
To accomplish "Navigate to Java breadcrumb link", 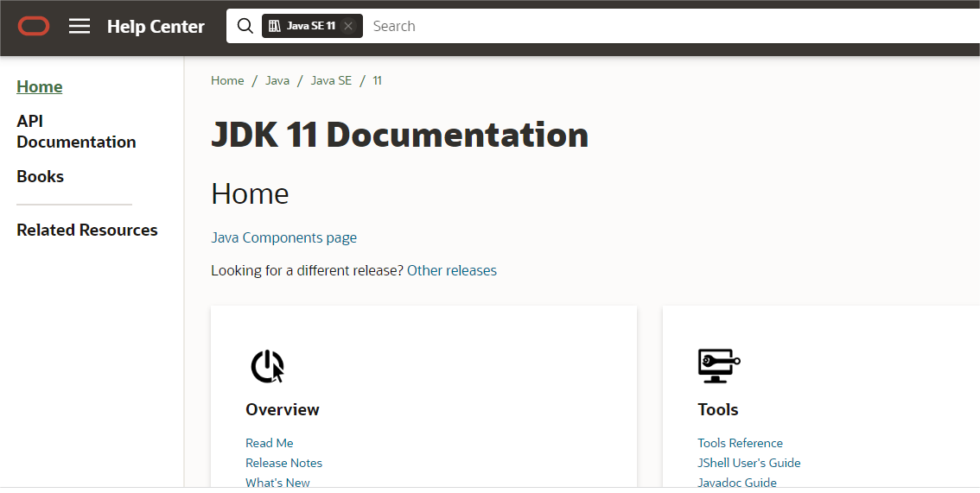I will pos(277,80).
